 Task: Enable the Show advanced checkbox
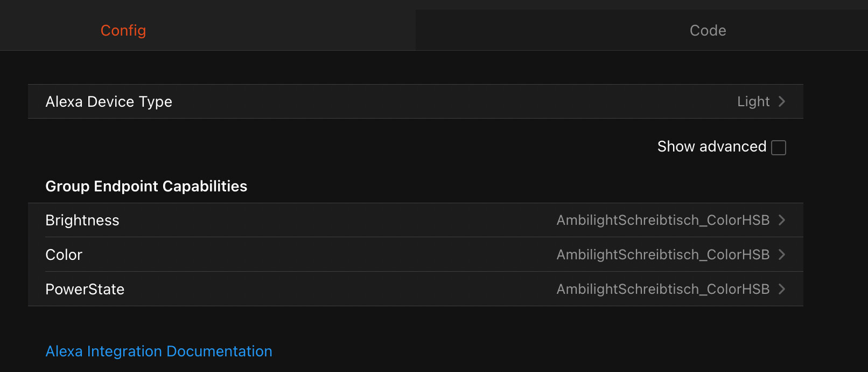point(779,147)
